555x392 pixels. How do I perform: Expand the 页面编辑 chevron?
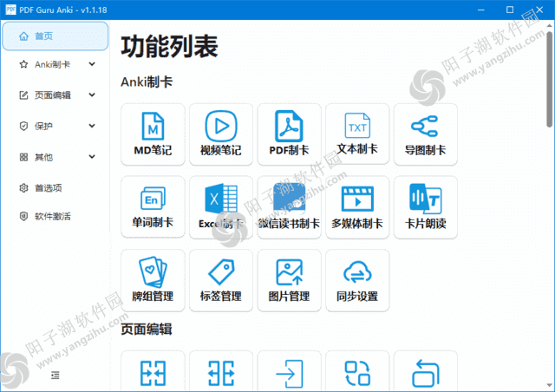pos(92,95)
